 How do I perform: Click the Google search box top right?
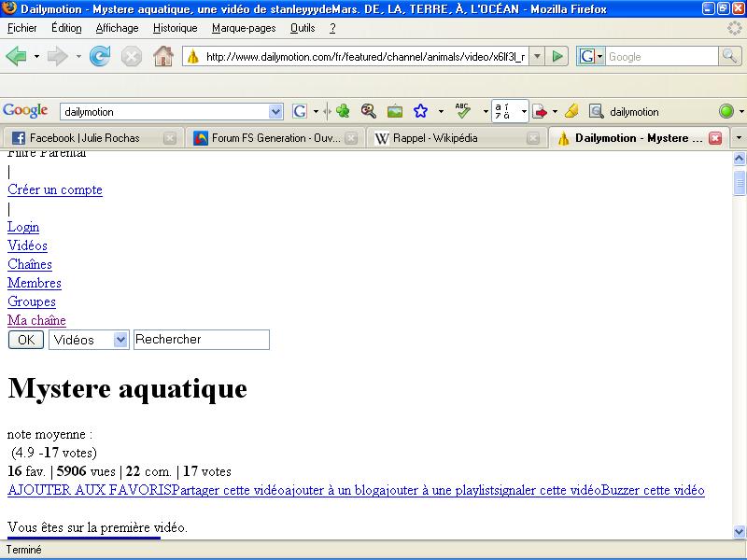point(662,57)
